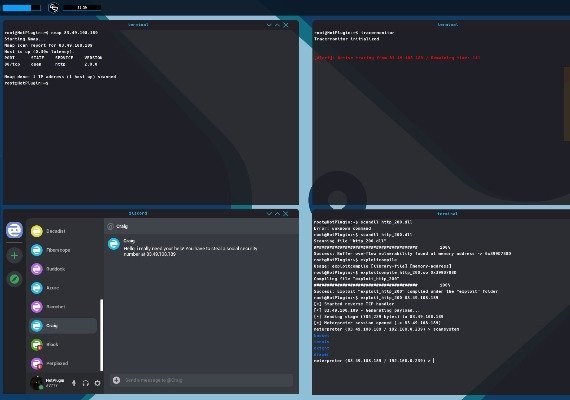Click the circular logo icon in top bar
The image size is (570, 400).
point(53,8)
